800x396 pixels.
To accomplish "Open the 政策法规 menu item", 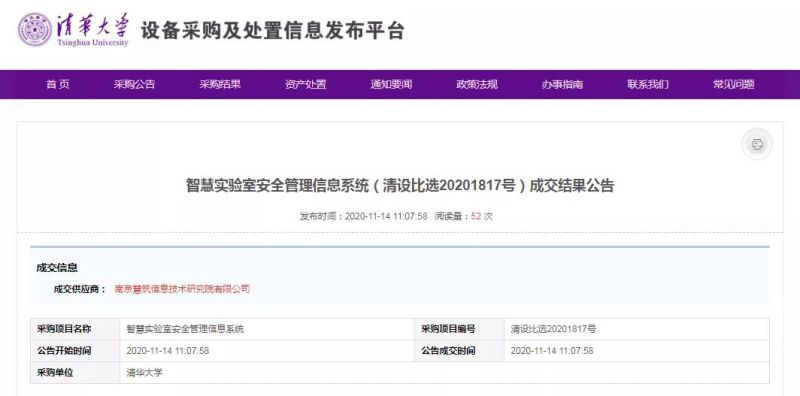I will pos(477,85).
